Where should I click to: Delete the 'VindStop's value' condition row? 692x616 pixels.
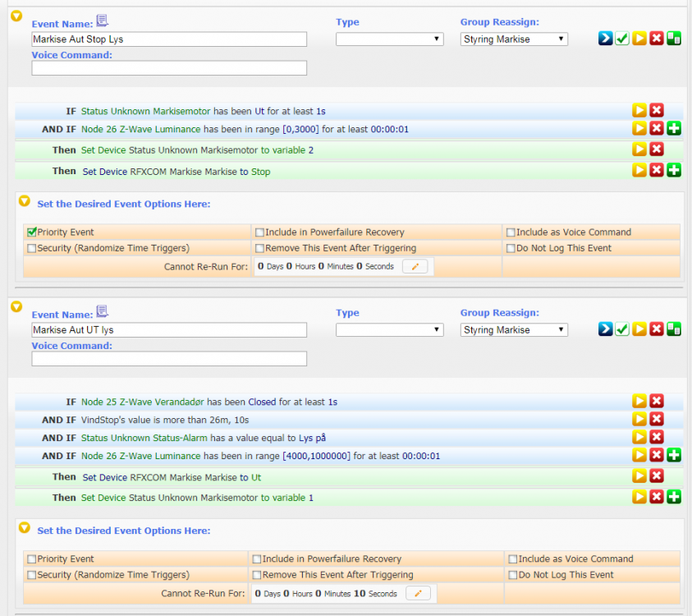pos(657,419)
